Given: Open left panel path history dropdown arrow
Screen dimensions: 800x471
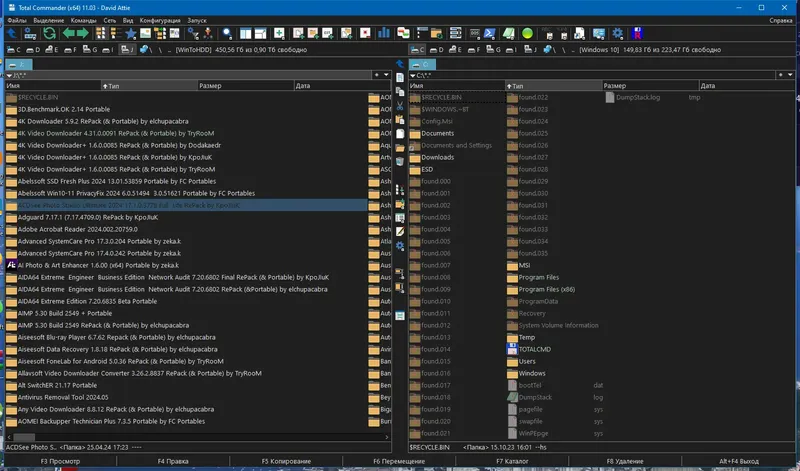Looking at the screenshot, I should 388,74.
